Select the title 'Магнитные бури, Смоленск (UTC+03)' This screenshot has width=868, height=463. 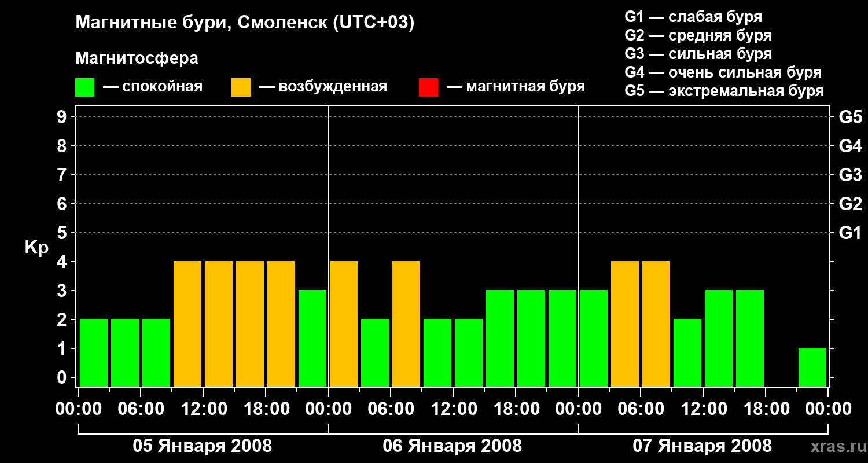[x=245, y=24]
